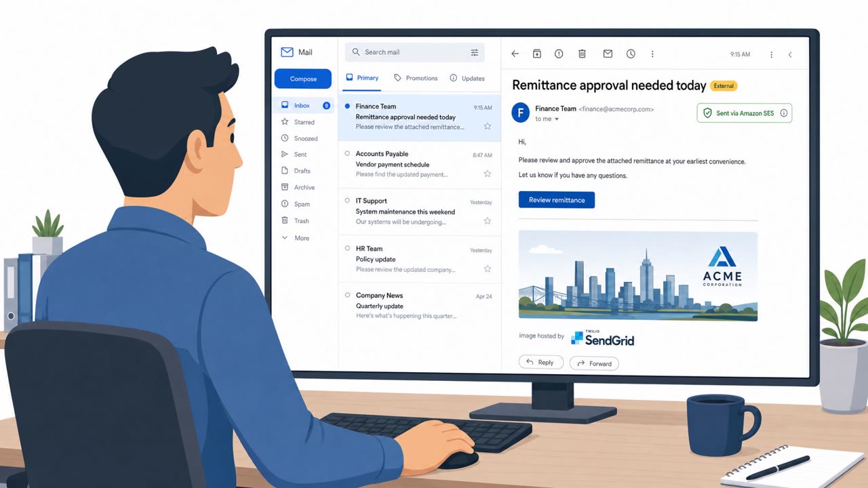Star the HR Team email
The width and height of the screenshot is (868, 488).
(487, 268)
